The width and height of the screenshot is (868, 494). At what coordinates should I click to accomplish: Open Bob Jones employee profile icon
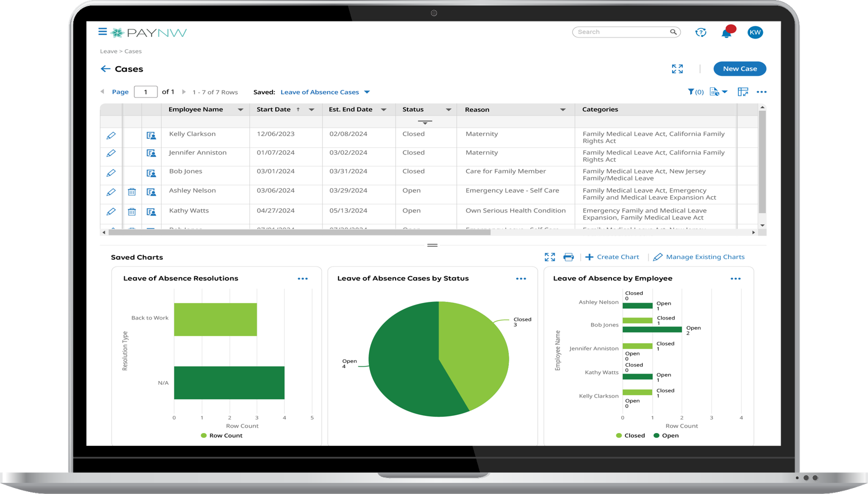pyautogui.click(x=152, y=173)
